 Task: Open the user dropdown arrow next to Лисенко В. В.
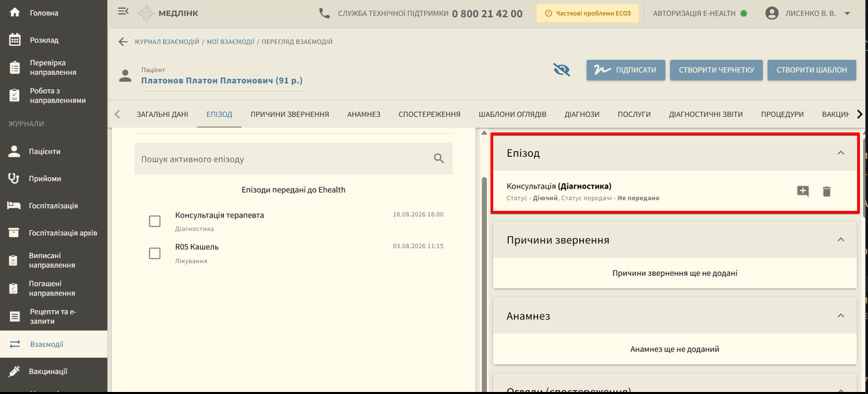pos(847,14)
